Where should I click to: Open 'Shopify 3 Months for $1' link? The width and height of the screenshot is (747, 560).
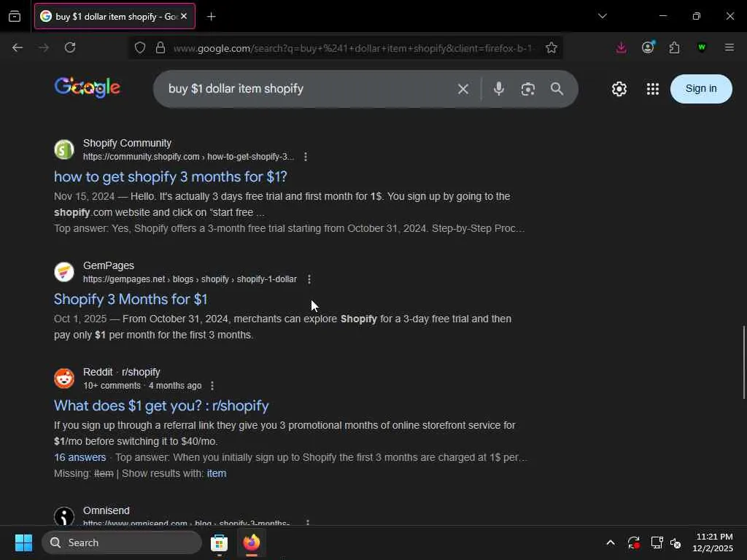point(131,299)
